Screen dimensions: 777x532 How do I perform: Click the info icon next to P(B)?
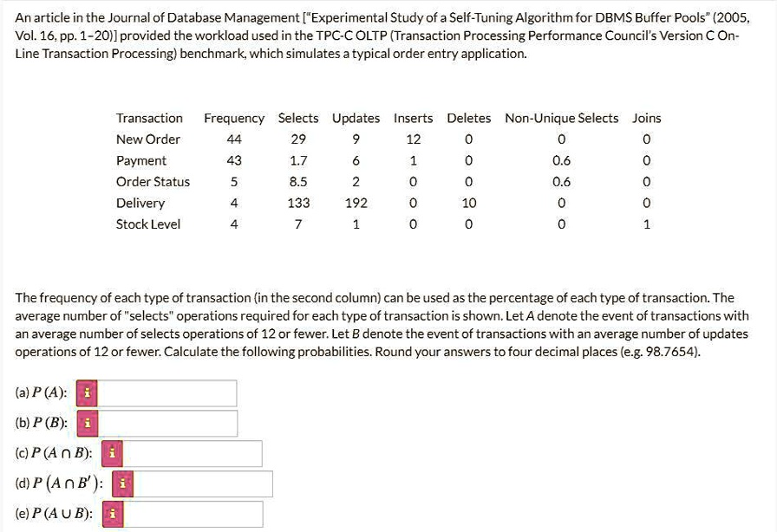click(x=88, y=424)
